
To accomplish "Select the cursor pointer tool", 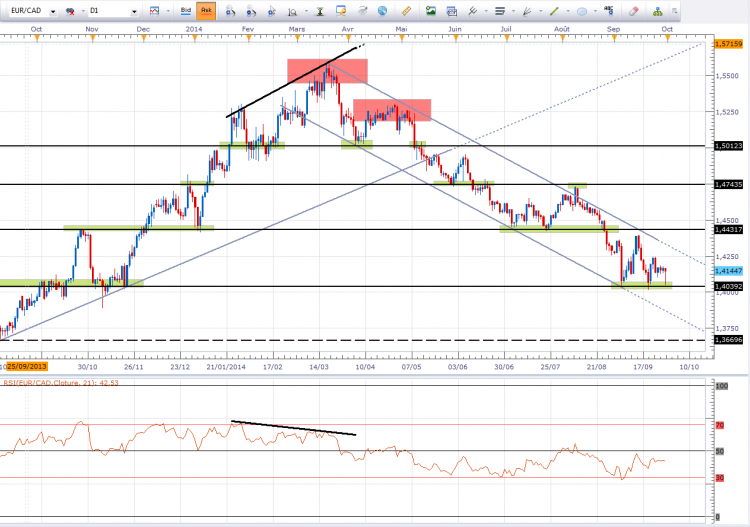I will 272,11.
